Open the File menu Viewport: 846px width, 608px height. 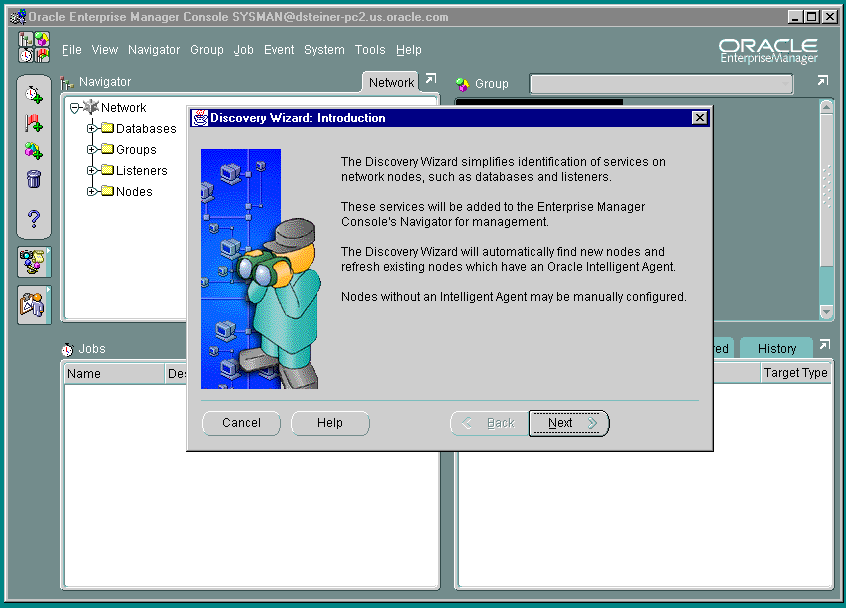click(x=71, y=50)
